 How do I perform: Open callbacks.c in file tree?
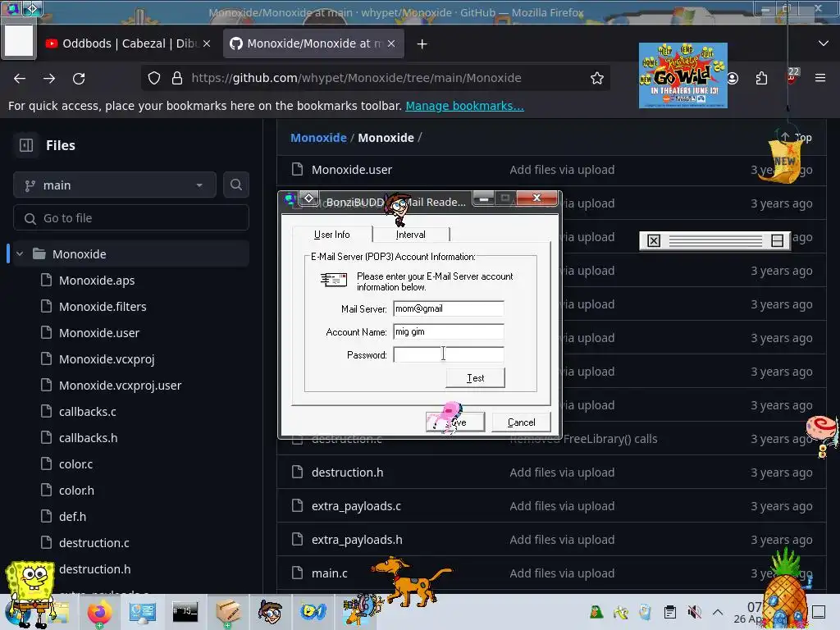[x=87, y=412]
